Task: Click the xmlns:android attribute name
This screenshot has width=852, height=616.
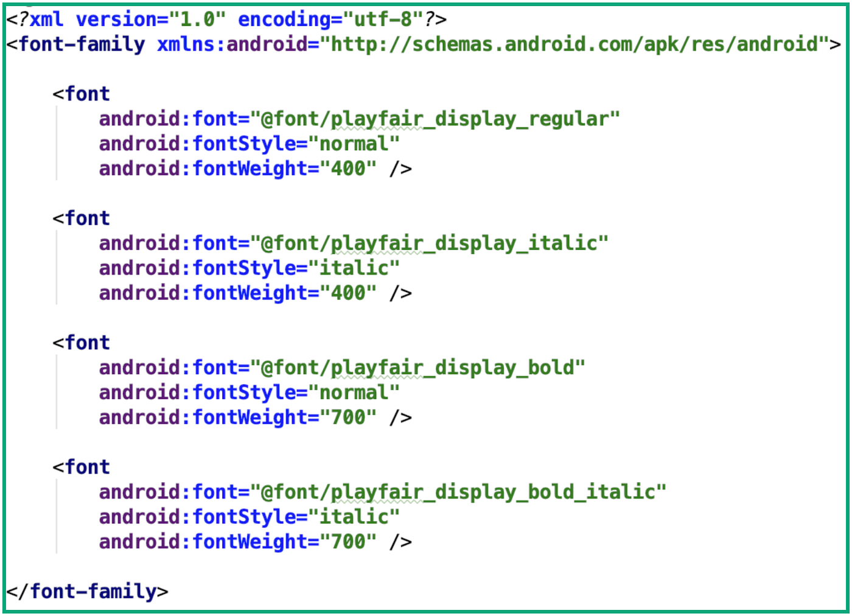Action: (232, 44)
